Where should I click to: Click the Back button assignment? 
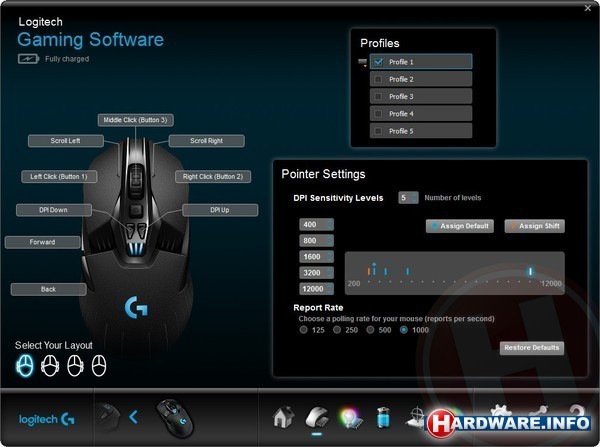(x=49, y=289)
